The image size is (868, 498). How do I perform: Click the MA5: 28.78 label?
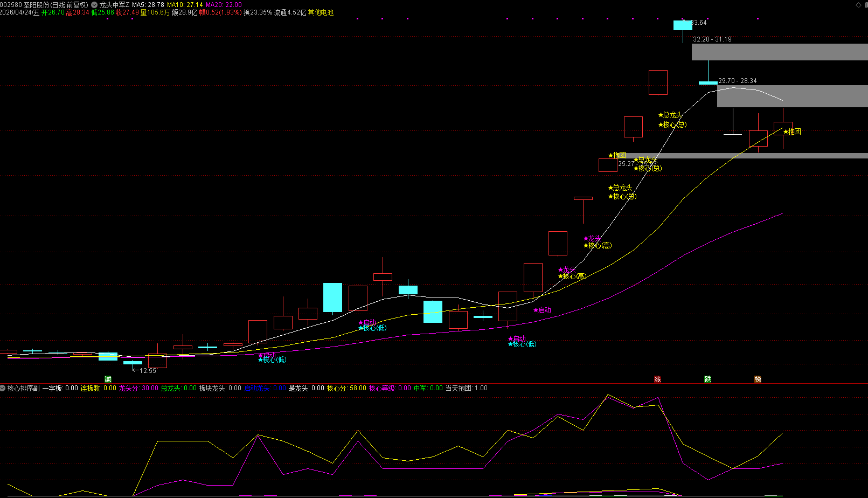point(148,5)
